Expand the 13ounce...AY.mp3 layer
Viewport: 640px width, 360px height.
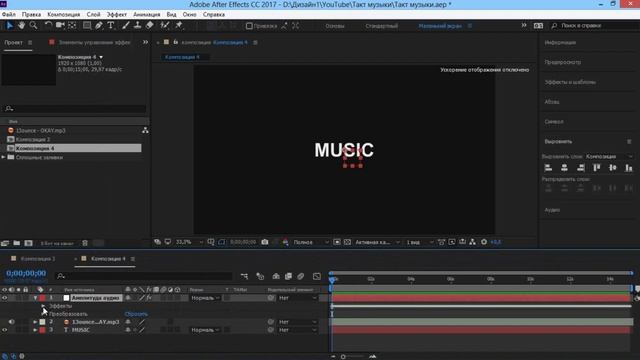(35, 322)
